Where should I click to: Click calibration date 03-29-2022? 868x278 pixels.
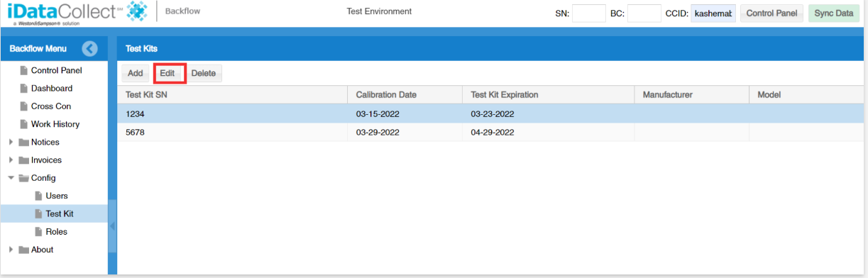[378, 132]
